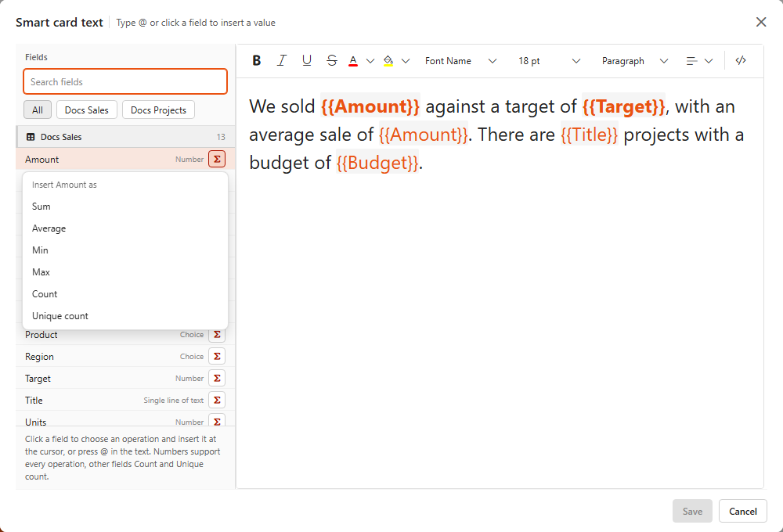
Task: Click the sigma icon for Target
Action: tap(217, 379)
